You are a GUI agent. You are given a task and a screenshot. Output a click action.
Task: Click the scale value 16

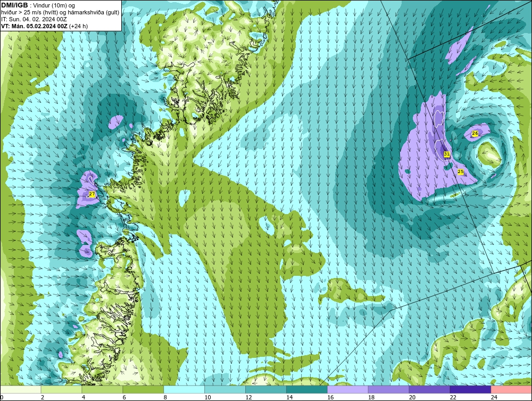330,397
